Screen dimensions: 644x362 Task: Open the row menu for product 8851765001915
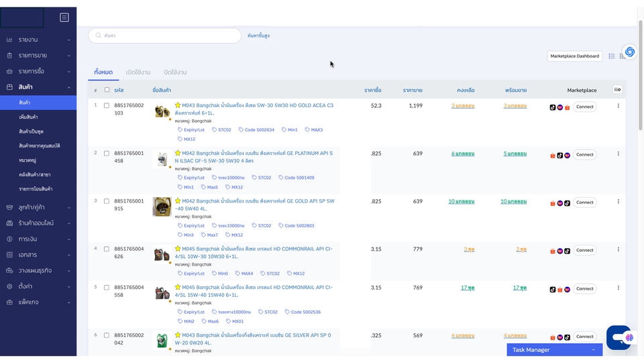click(x=618, y=202)
